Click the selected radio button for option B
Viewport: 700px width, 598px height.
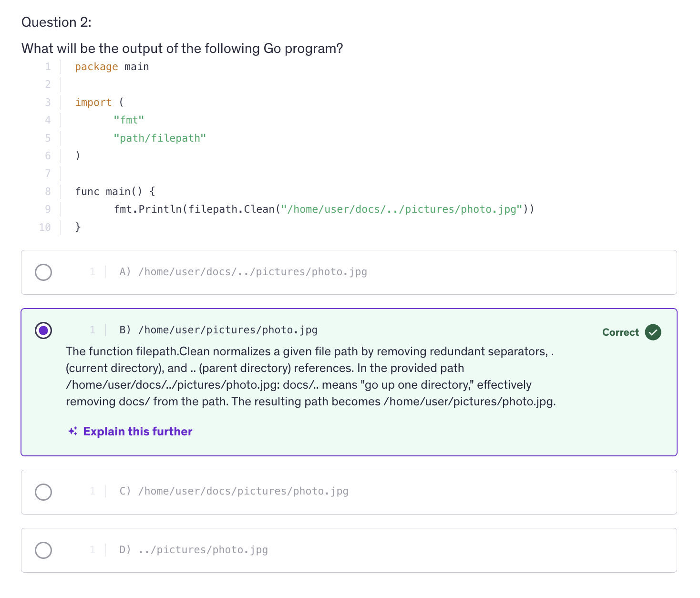point(43,330)
